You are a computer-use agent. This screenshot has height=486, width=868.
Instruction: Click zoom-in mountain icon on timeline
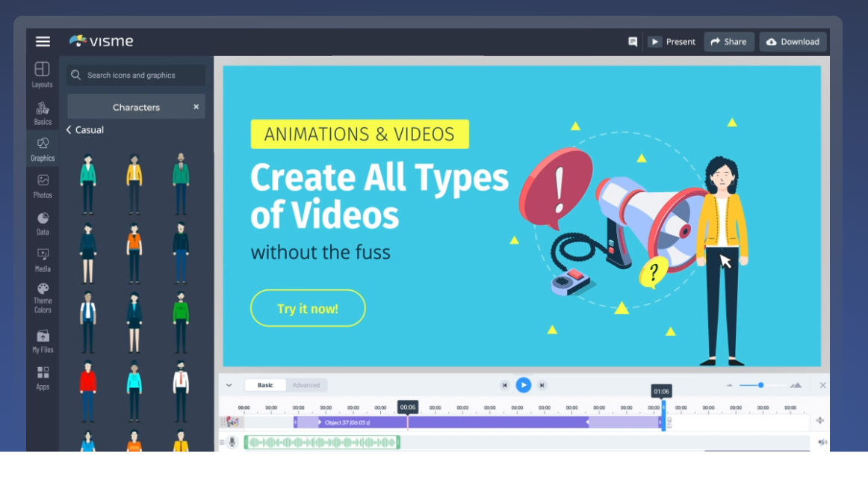(796, 385)
